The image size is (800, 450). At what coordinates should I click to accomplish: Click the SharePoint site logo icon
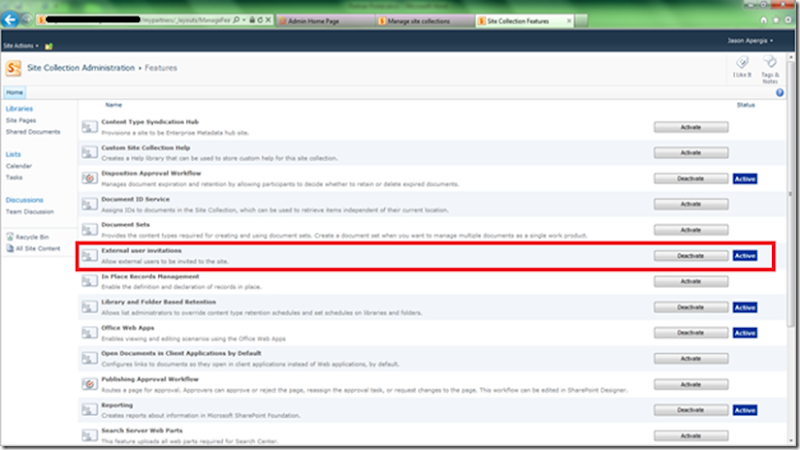[13, 68]
